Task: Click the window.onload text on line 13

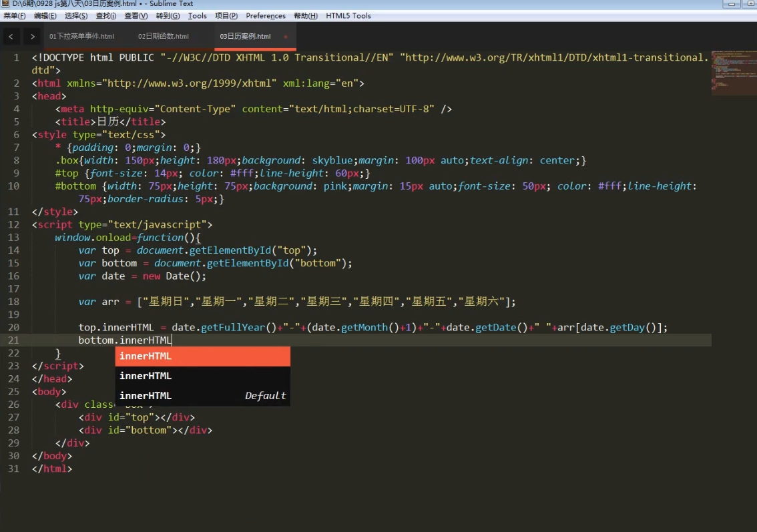Action: [x=93, y=238]
